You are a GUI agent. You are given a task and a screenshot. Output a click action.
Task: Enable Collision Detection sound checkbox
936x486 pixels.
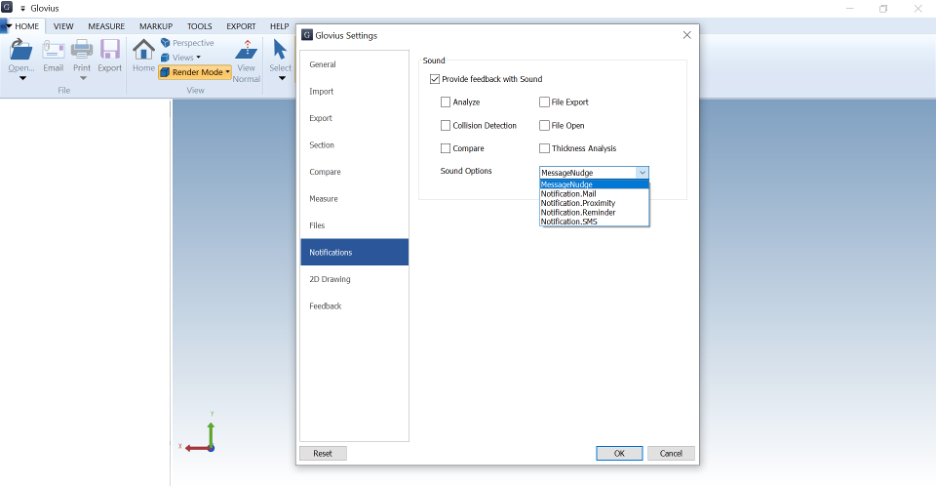[x=445, y=125]
